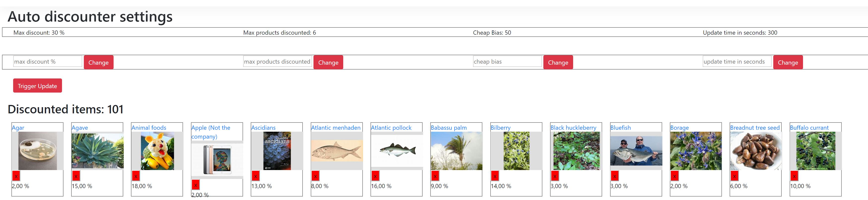Remove Bilberry discount using red X
Image resolution: width=868 pixels, height=200 pixels.
(x=495, y=176)
